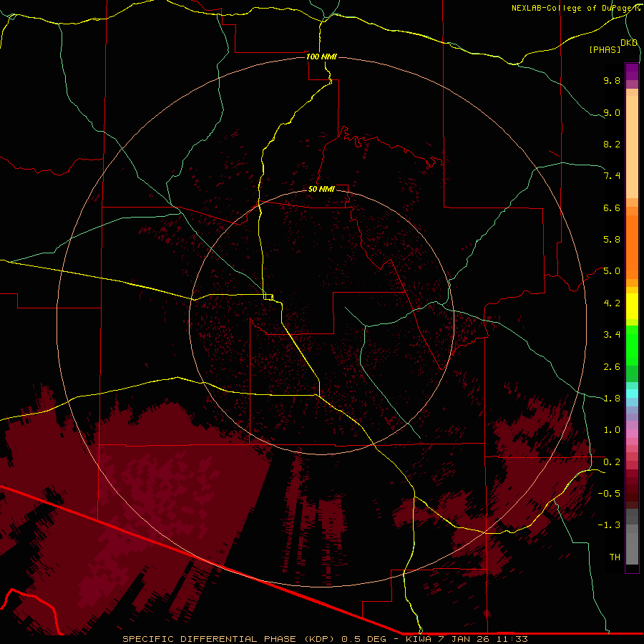Select the 2.6 scale value
The image size is (644, 644).
612,367
